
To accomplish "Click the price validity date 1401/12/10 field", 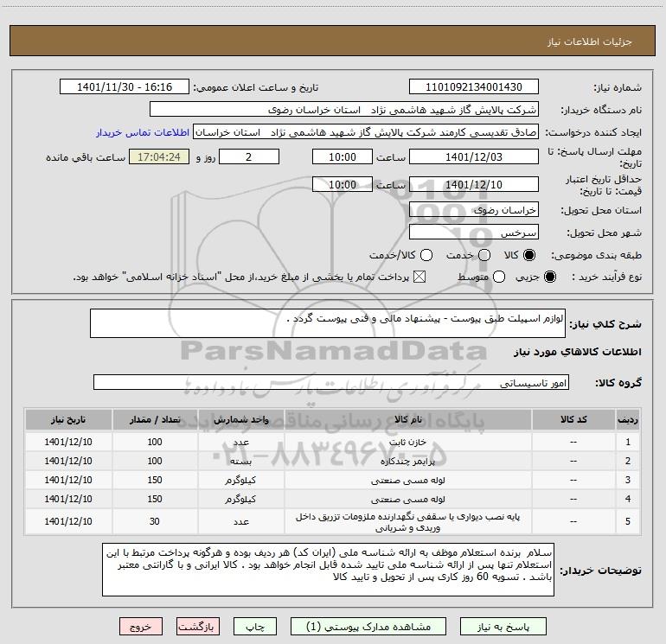I will pyautogui.click(x=474, y=184).
